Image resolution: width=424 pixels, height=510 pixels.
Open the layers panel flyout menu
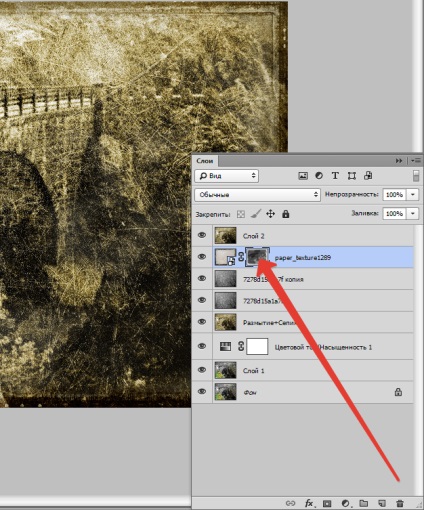point(416,161)
